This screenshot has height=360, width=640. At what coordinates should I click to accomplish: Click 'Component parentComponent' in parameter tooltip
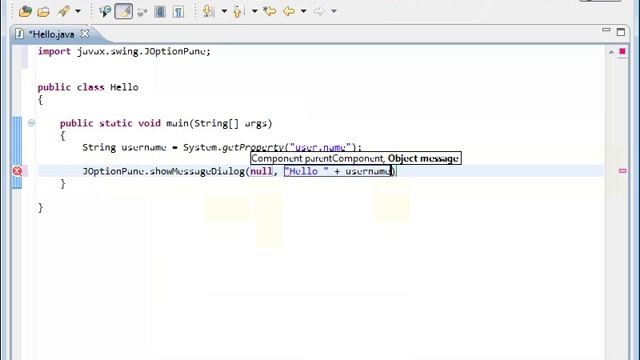pyautogui.click(x=318, y=159)
